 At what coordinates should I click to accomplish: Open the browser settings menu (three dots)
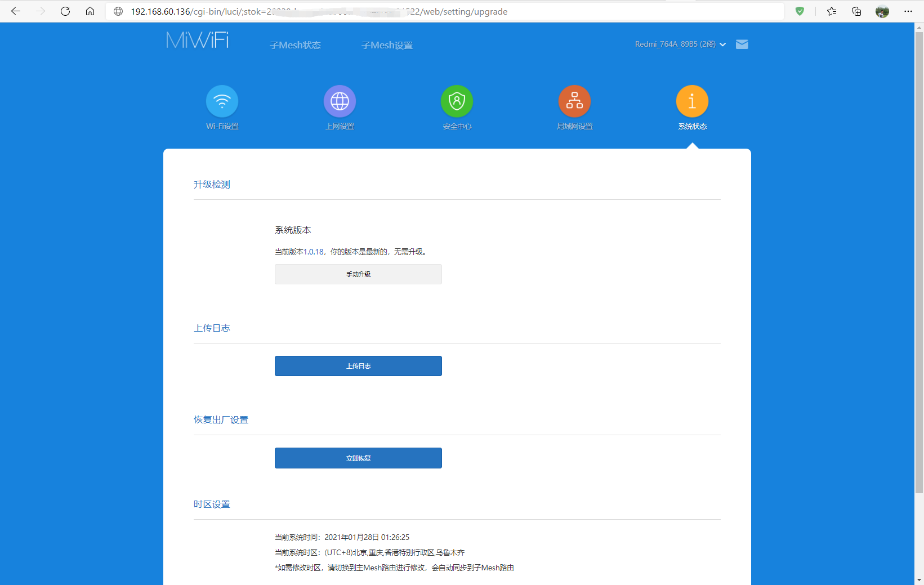(908, 11)
